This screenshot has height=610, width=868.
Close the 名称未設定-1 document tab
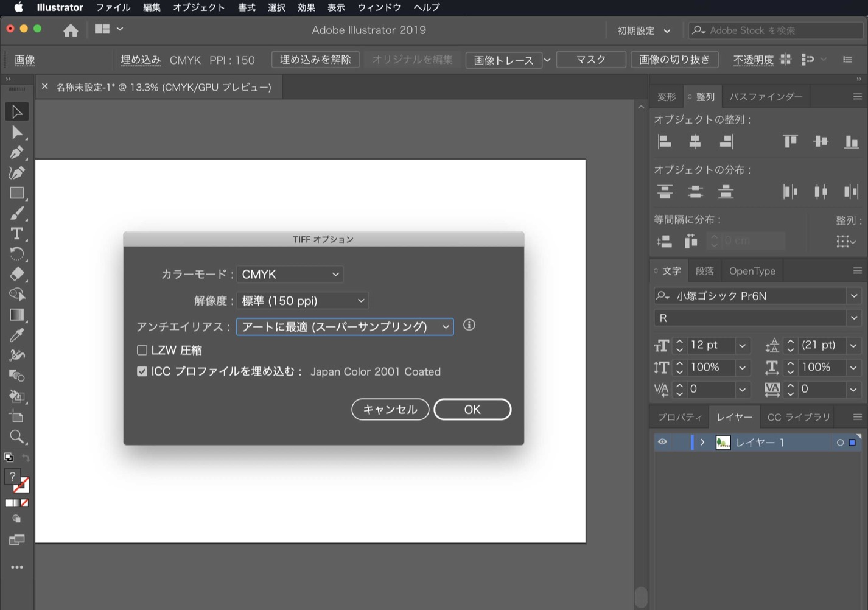pyautogui.click(x=44, y=87)
